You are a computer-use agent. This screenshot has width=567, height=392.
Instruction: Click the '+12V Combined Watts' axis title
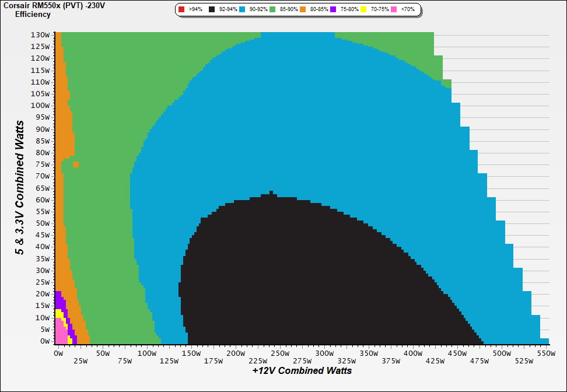[x=302, y=370]
